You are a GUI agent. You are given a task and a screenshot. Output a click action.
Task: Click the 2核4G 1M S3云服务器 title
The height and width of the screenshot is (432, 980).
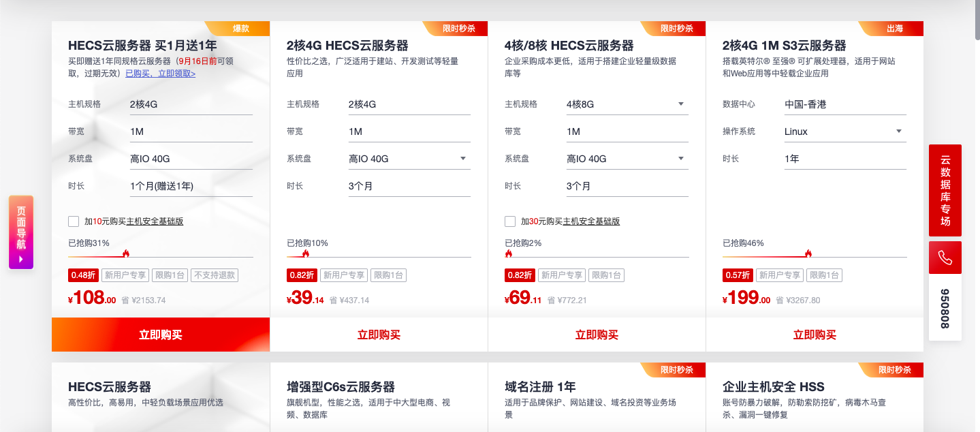click(785, 46)
